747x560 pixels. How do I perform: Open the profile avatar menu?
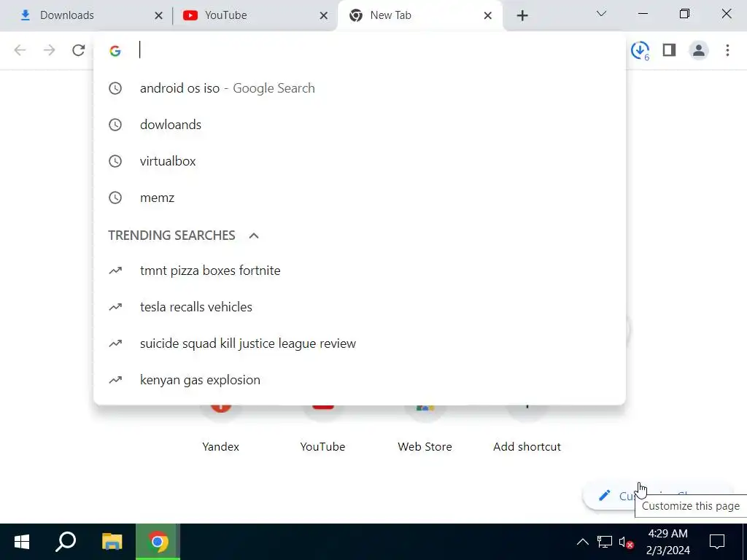(699, 50)
